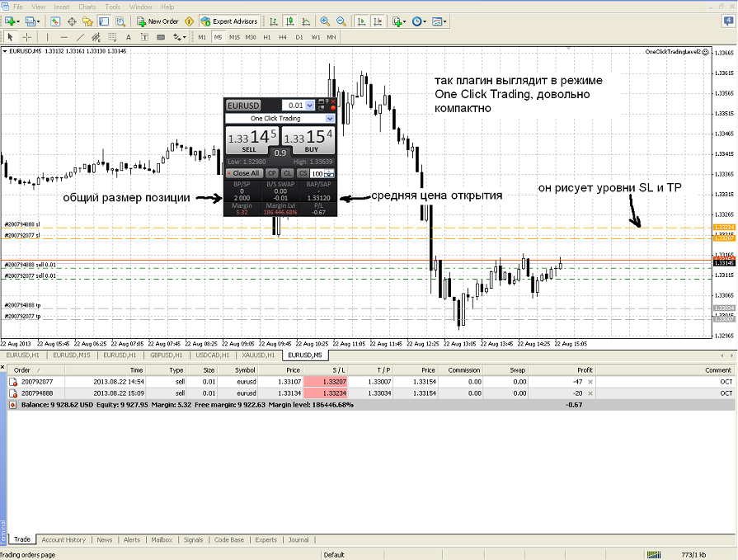Switch timeframe to H1

point(267,37)
